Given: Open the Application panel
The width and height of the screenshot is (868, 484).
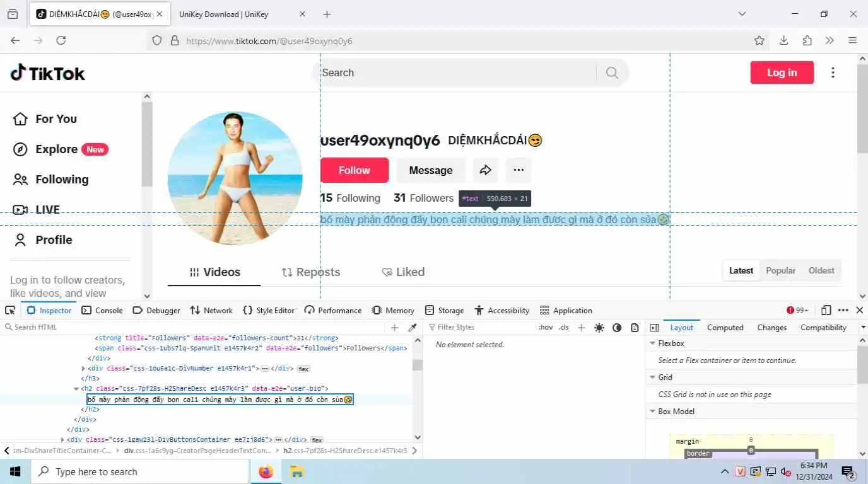Looking at the screenshot, I should [566, 310].
